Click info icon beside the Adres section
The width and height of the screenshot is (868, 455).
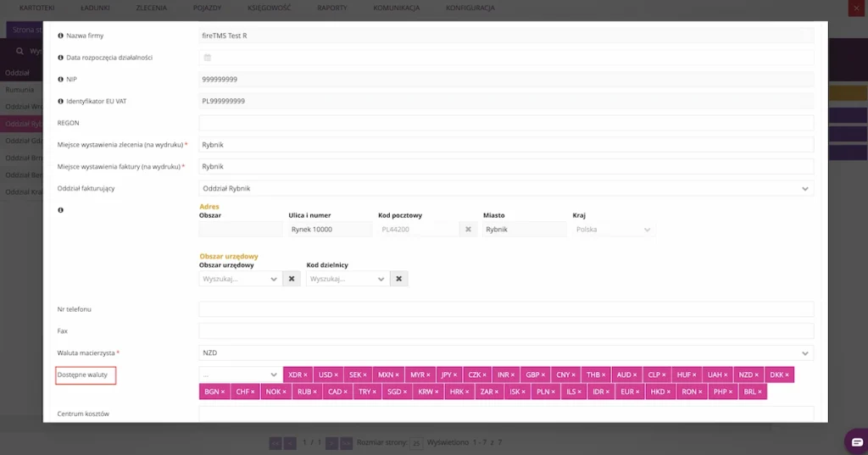coord(60,210)
